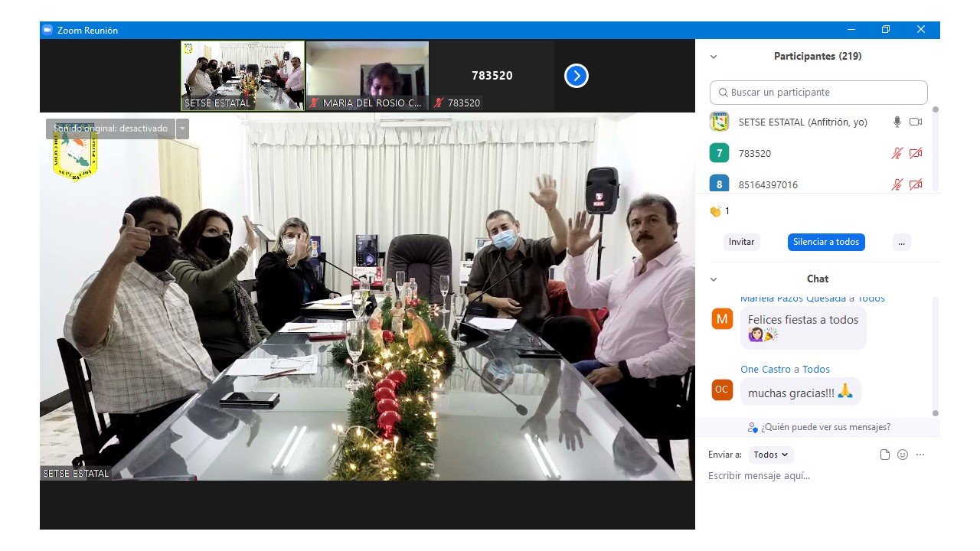This screenshot has height=551, width=980.
Task: Open participants more options ellipsis button
Action: pos(901,242)
